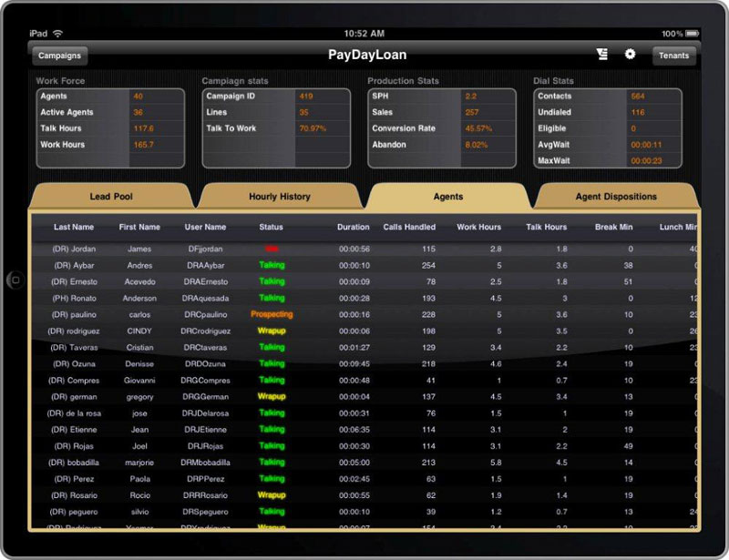Click the Agents value 40
The height and width of the screenshot is (560, 729).
tap(139, 97)
